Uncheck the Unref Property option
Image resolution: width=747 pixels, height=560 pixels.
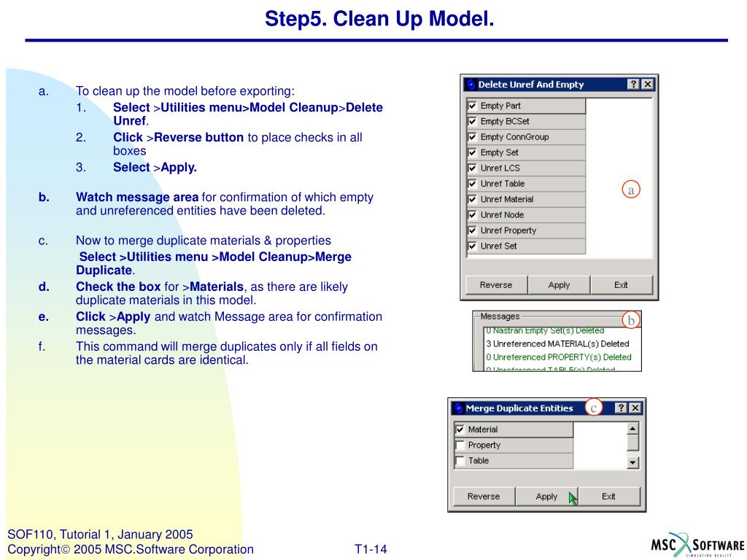472,230
